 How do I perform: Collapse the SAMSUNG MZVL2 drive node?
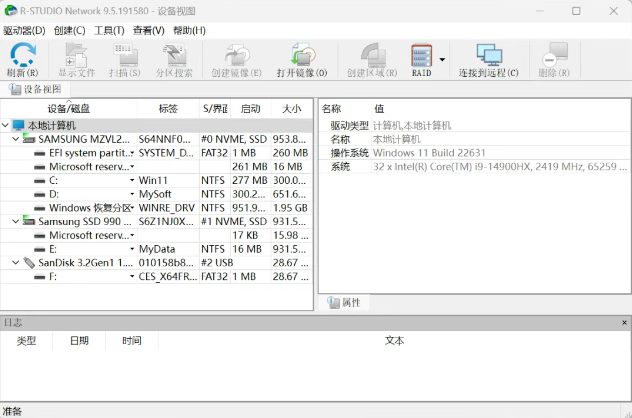pyautogui.click(x=15, y=139)
